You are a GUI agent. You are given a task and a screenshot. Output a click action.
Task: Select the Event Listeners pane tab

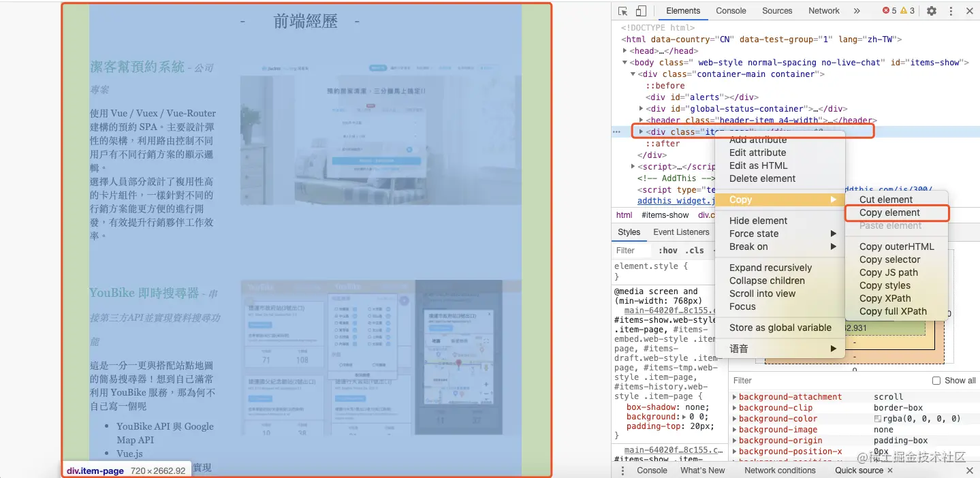pyautogui.click(x=681, y=232)
